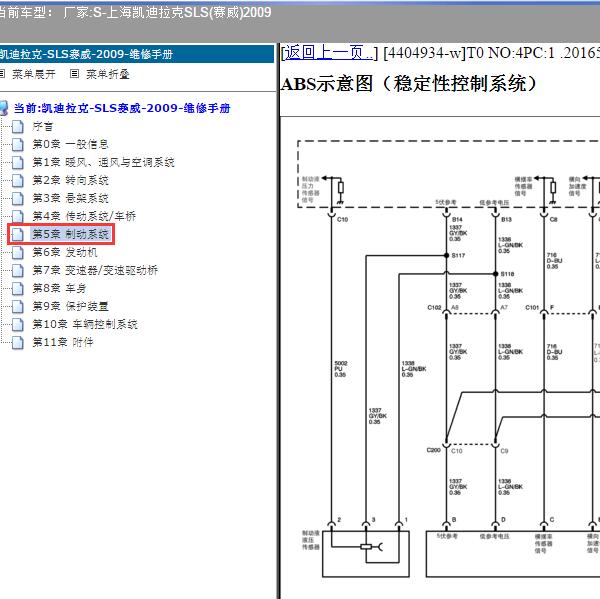Click the current vehicle text 上海凯迪拉克SLS(赛威)2009

point(188,13)
